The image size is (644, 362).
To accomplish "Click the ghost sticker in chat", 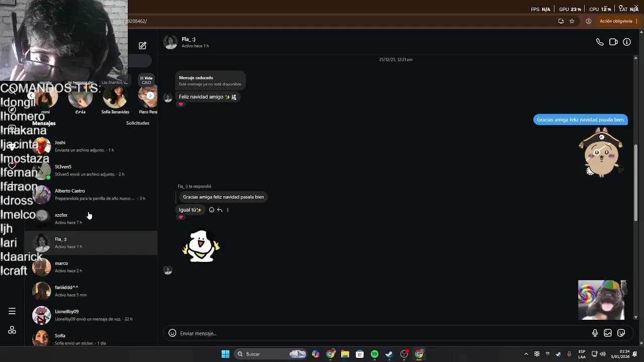I will (201, 246).
